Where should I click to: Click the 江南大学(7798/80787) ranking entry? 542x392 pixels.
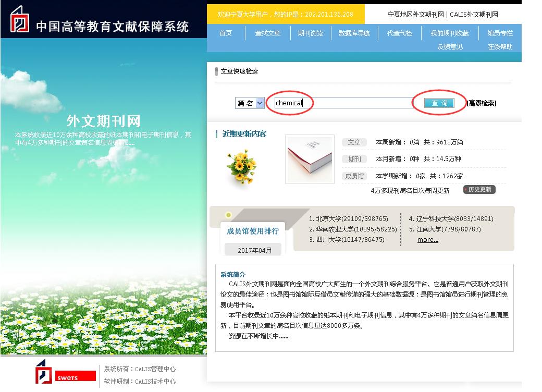tap(445, 229)
